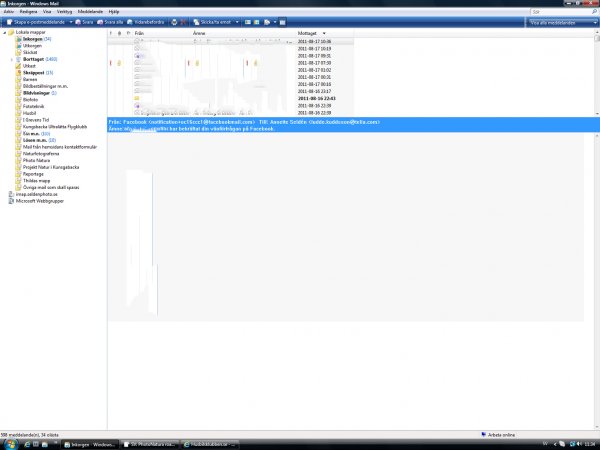600x450 pixels.
Task: Expand the Borttaget folder subtree
Action: [x=12, y=59]
